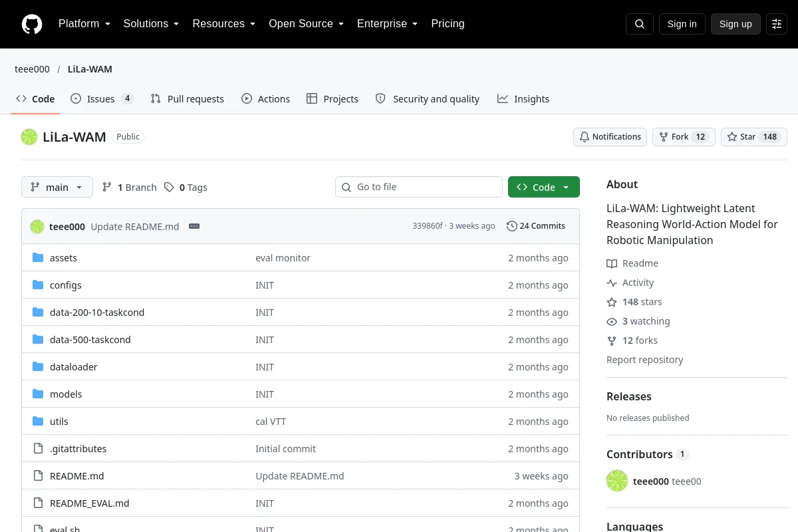This screenshot has height=532, width=798.
Task: Open Platform dropdown menu
Action: pyautogui.click(x=84, y=24)
